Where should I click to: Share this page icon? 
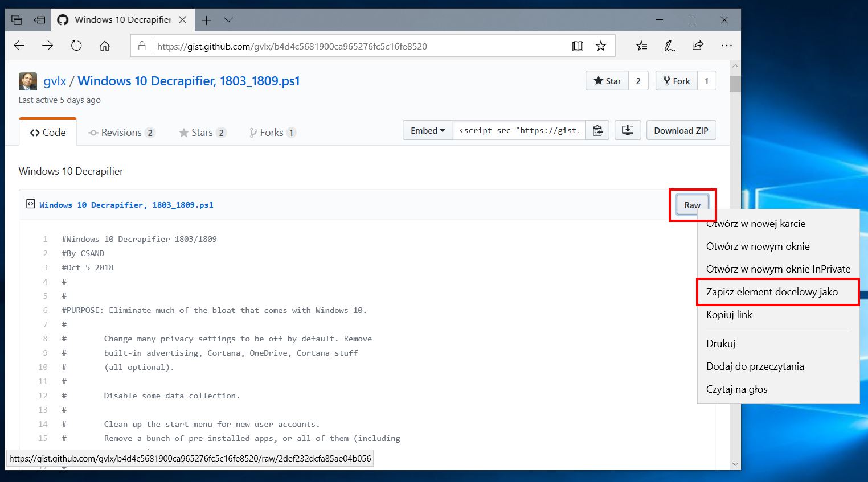pyautogui.click(x=698, y=46)
